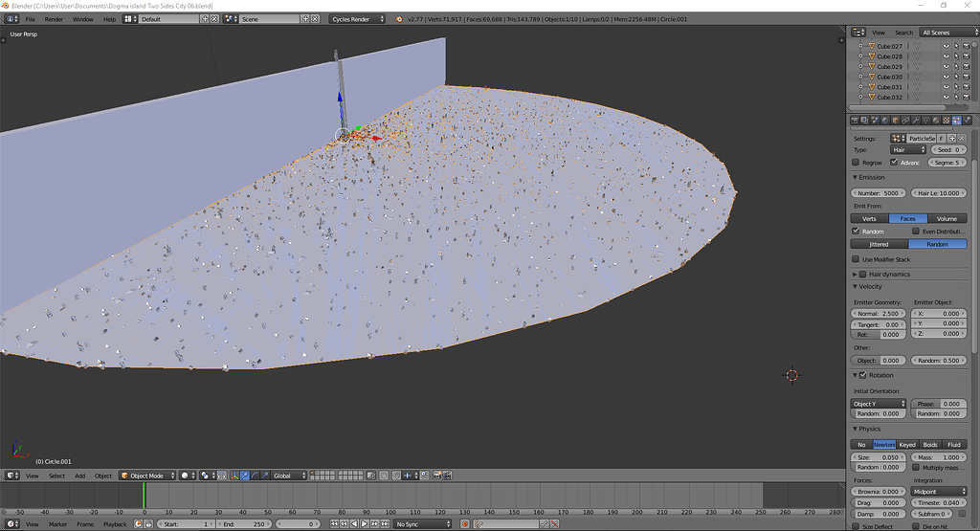Collapse the Emission panel
This screenshot has height=531, width=980.
pos(855,177)
